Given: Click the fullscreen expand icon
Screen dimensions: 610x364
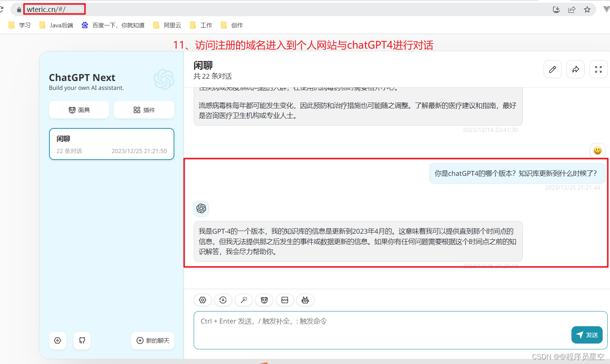Looking at the screenshot, I should tap(598, 69).
